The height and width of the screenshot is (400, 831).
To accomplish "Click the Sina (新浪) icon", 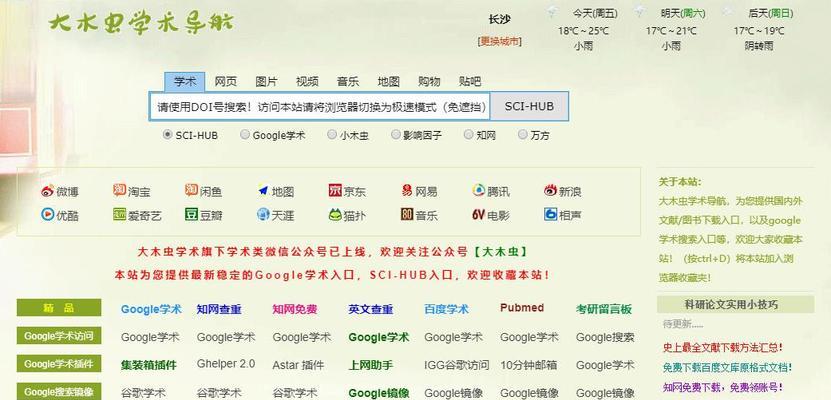I will click(550, 191).
